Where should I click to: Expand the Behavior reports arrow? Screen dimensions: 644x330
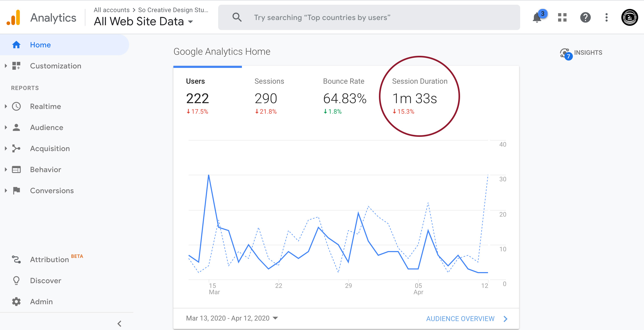pos(6,169)
